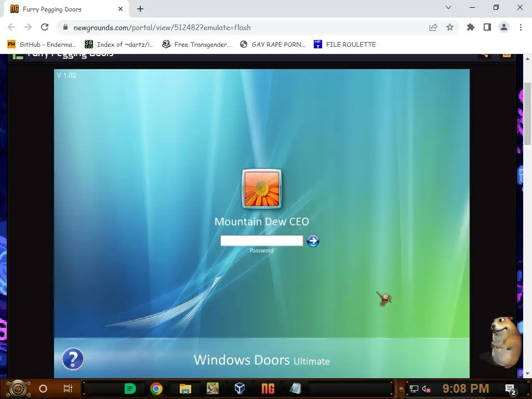Unmute the speaker volume tray icon
This screenshot has height=399, width=532.
click(x=426, y=389)
